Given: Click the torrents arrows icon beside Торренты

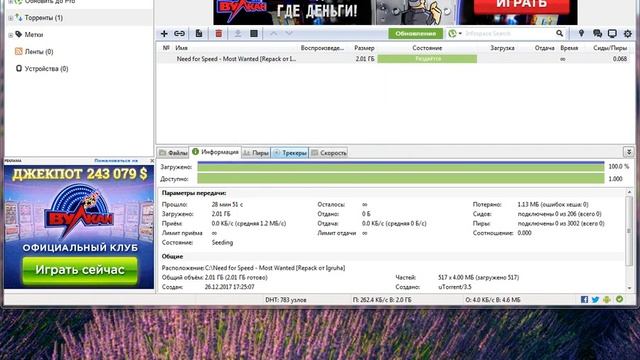Looking at the screenshot, I should pyautogui.click(x=18, y=18).
